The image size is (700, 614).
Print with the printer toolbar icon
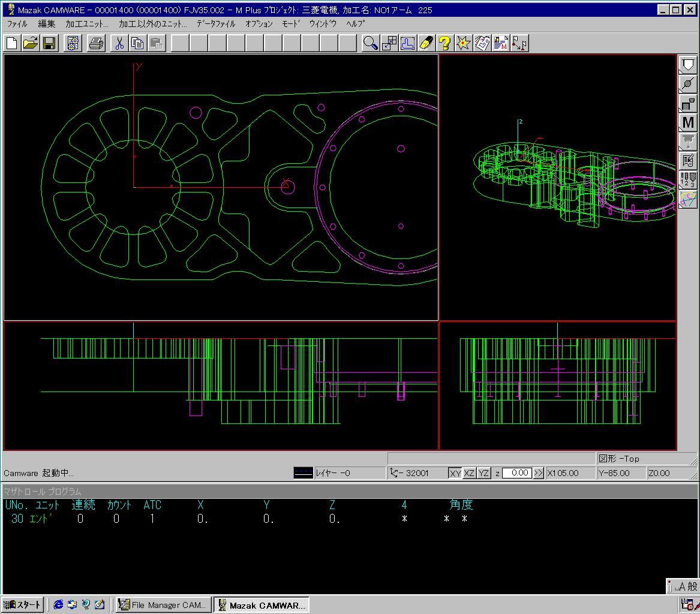point(97,43)
